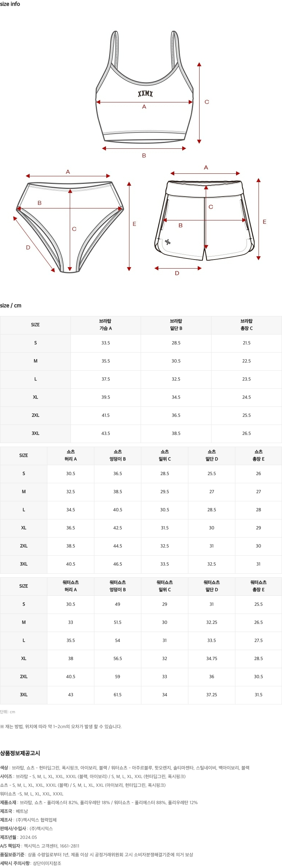Click the 'size info' heading

click(x=10, y=4)
